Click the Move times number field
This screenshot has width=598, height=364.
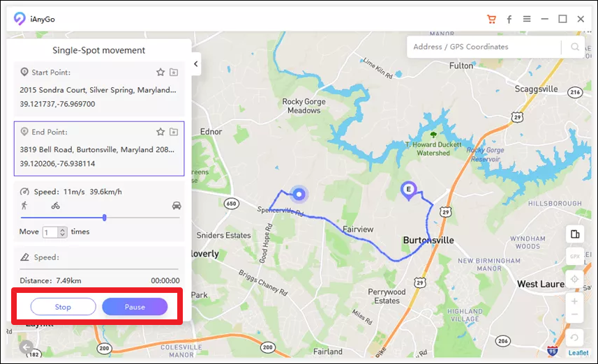(x=50, y=232)
